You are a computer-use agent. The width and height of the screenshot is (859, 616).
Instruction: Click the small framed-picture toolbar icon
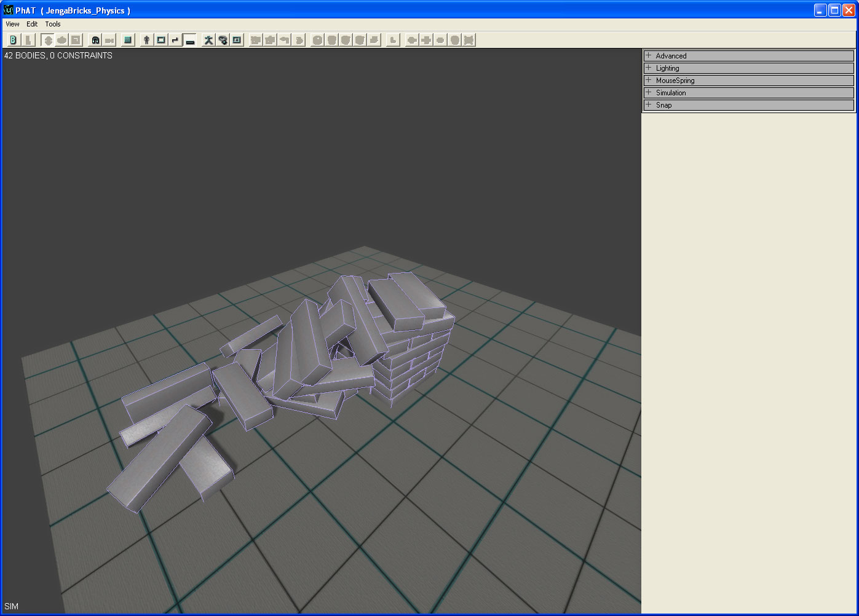coord(237,40)
